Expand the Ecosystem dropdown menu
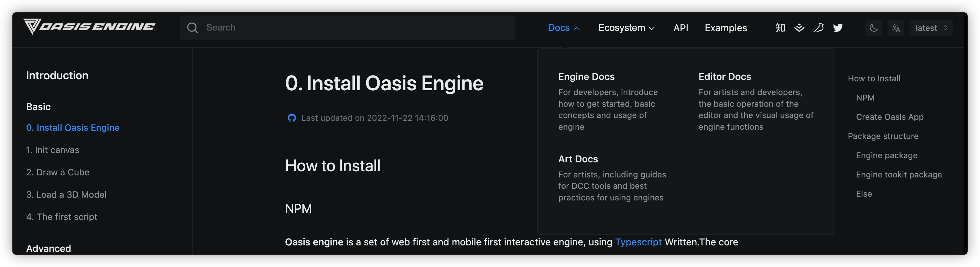Screen dimensions: 980x267 (x=626, y=28)
